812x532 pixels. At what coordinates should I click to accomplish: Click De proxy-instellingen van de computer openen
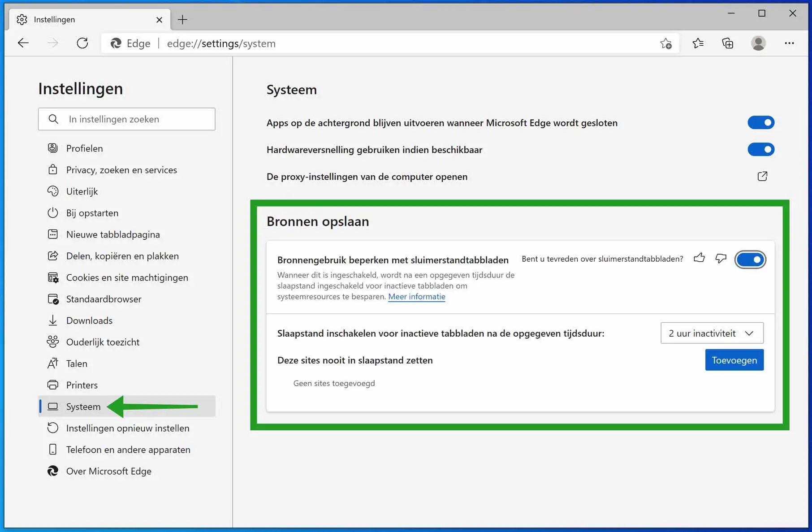point(367,177)
